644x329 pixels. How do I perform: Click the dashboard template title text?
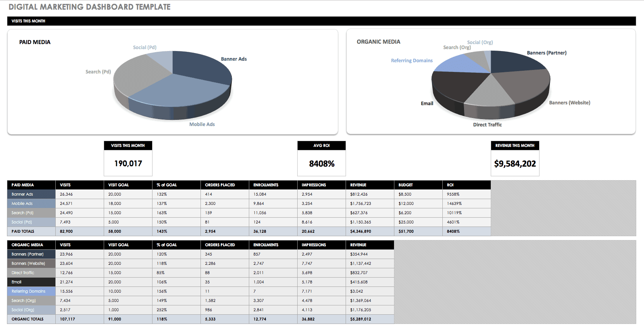click(89, 7)
